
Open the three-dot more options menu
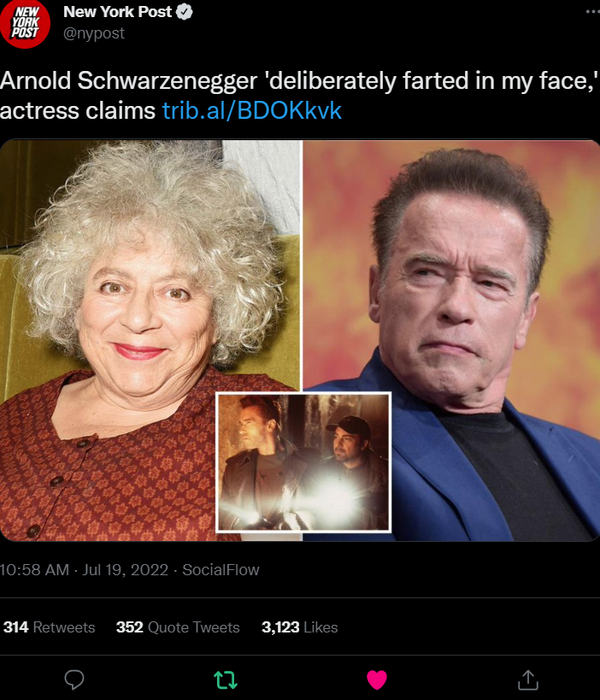click(x=592, y=12)
